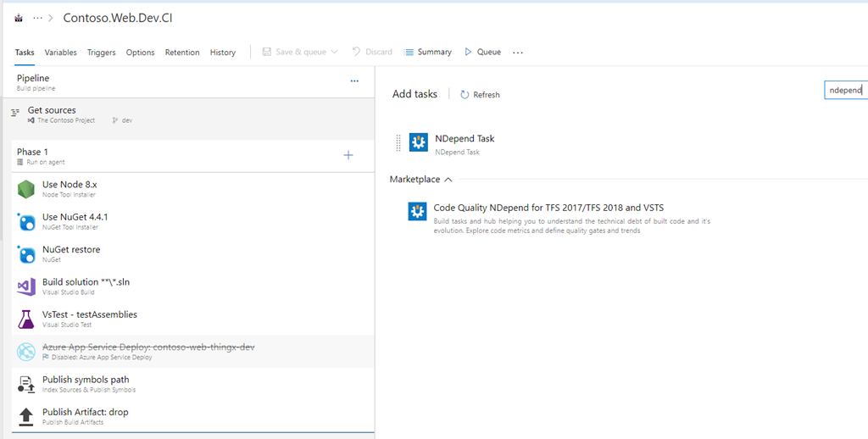The width and height of the screenshot is (868, 439).
Task: Open the Pipeline ellipsis menu
Action: tap(354, 81)
